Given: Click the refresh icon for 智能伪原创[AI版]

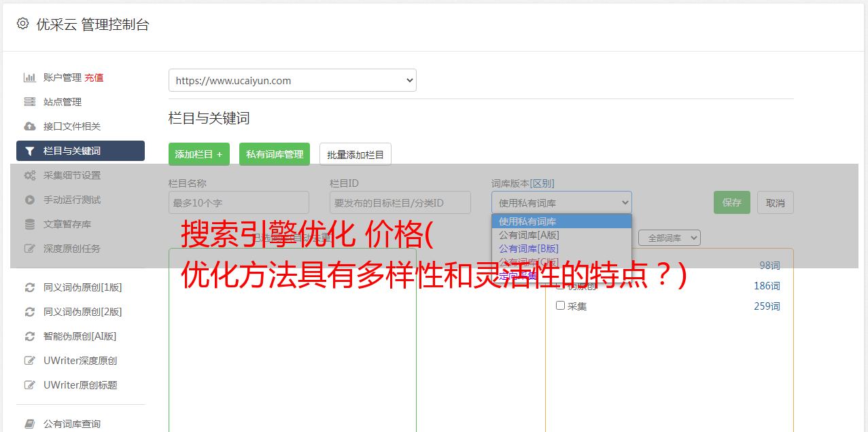Looking at the screenshot, I should 30,336.
